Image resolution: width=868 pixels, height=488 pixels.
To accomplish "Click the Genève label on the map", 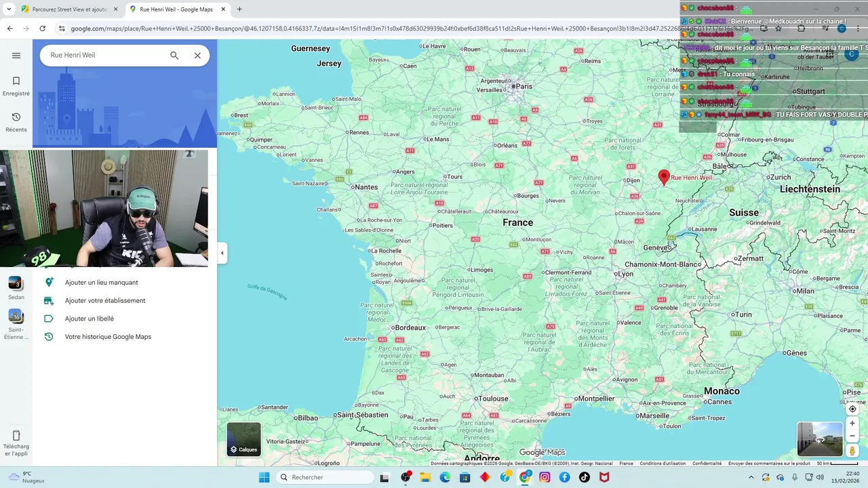I will (656, 248).
